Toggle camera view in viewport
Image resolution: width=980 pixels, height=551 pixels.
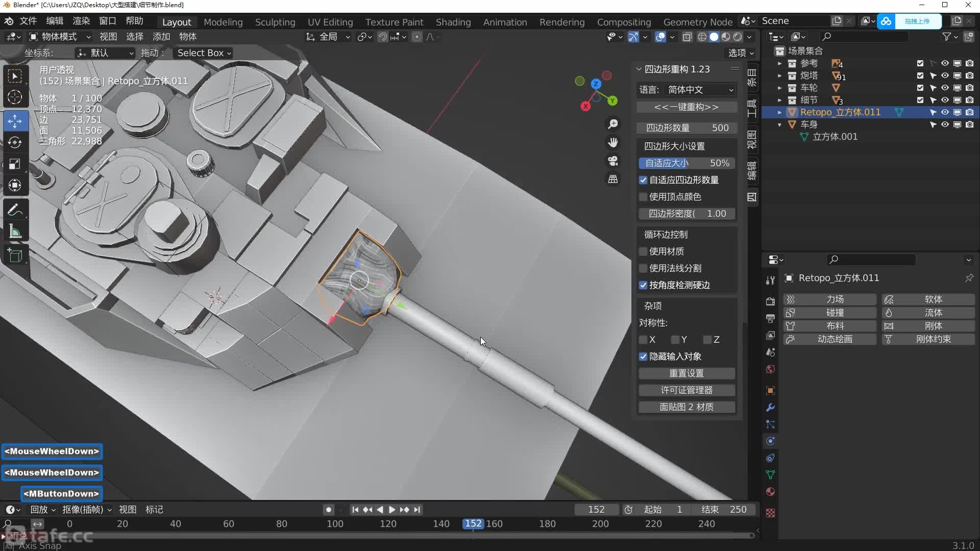pos(613,161)
